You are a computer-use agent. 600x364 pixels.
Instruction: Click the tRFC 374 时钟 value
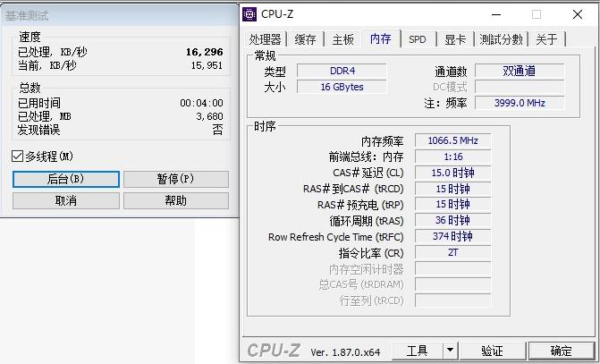click(x=452, y=236)
